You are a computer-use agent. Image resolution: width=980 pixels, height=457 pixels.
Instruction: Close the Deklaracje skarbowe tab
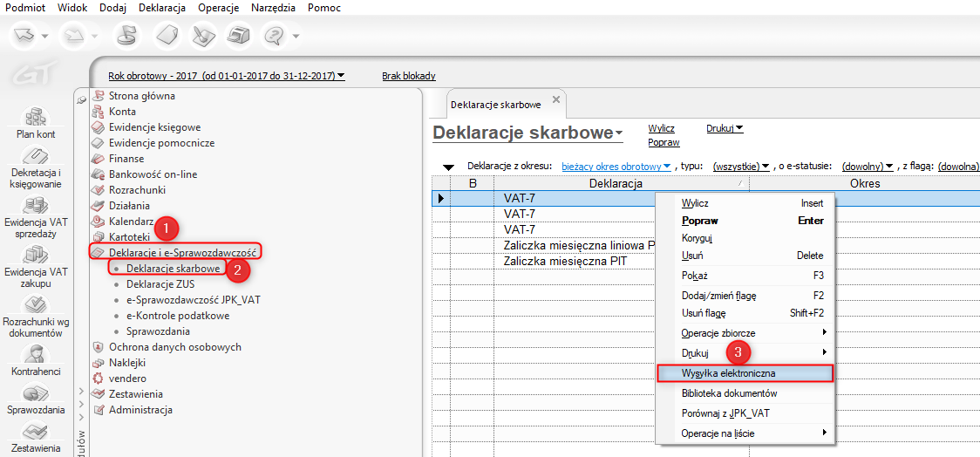[556, 100]
